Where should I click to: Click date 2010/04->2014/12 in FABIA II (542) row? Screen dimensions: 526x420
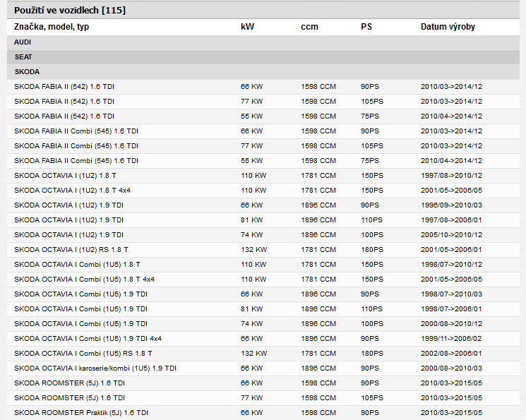[x=451, y=116]
